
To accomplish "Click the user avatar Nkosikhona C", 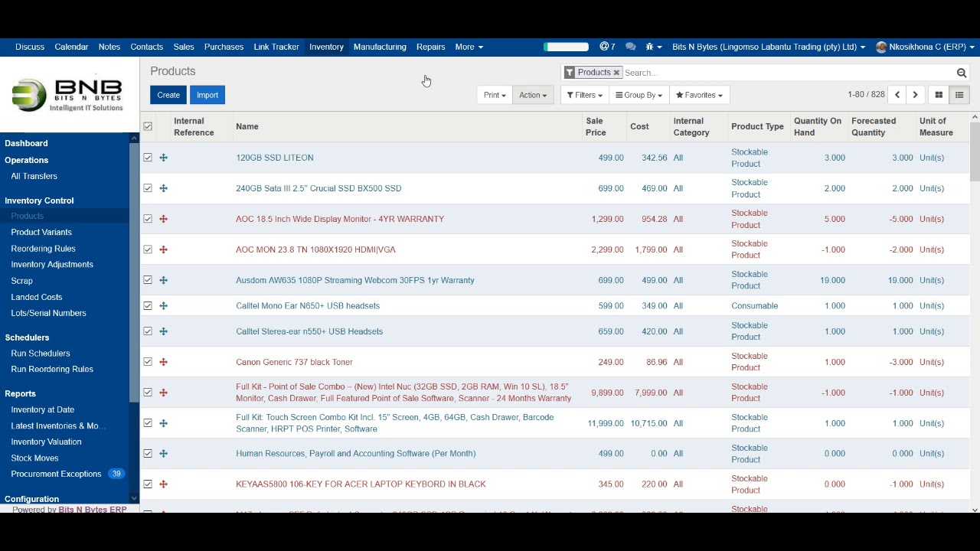I will click(x=881, y=47).
